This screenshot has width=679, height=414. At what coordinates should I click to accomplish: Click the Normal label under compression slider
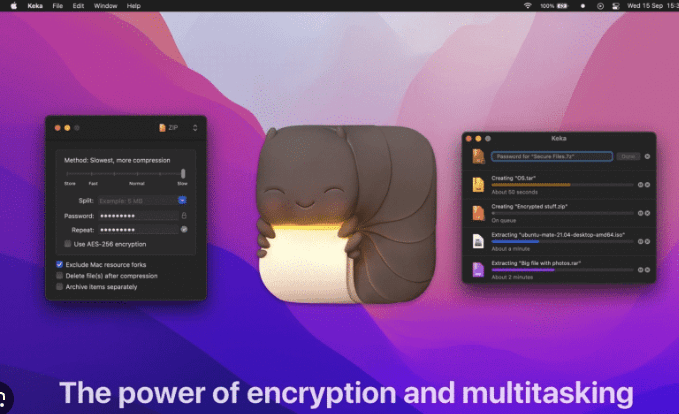pyautogui.click(x=137, y=184)
